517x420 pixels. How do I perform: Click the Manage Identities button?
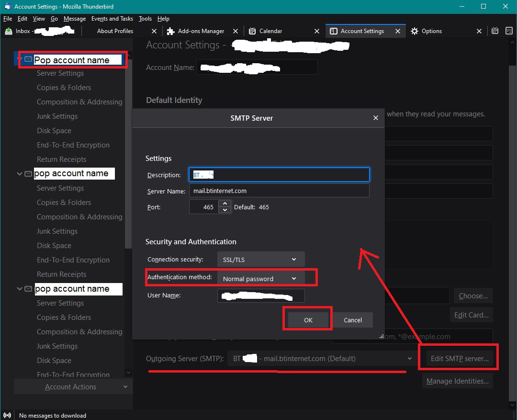(x=458, y=381)
